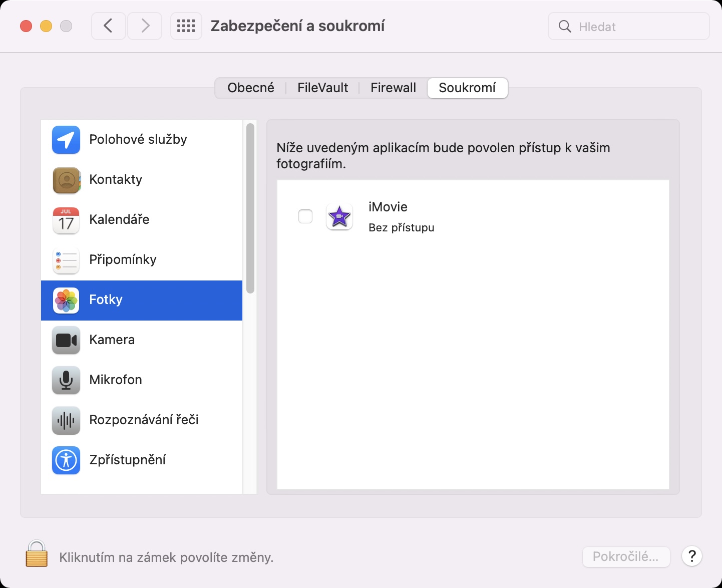Click the Fotky flower icon
722x588 pixels.
click(x=66, y=300)
